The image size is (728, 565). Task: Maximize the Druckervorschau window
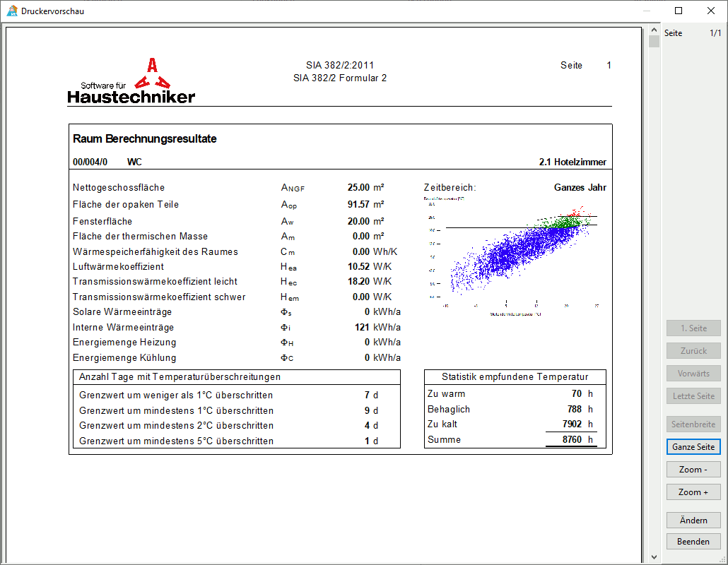(679, 11)
